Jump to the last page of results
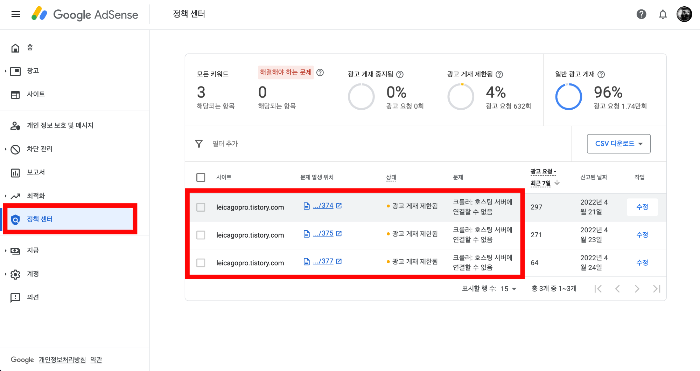This screenshot has height=371, width=700. pyautogui.click(x=656, y=289)
